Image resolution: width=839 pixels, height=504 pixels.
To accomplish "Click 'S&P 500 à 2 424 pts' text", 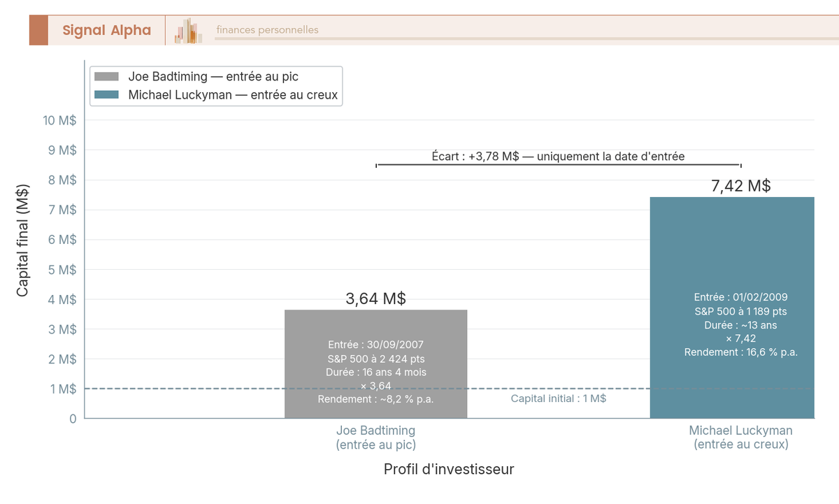I will point(375,359).
